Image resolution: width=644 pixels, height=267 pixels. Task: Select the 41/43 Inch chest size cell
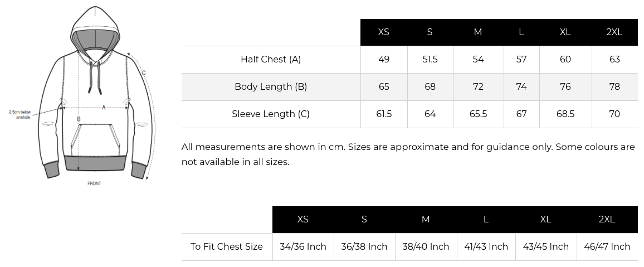coord(486,246)
